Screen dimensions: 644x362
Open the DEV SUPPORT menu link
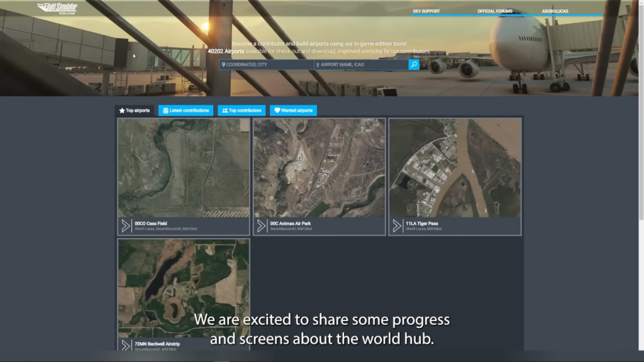(426, 11)
